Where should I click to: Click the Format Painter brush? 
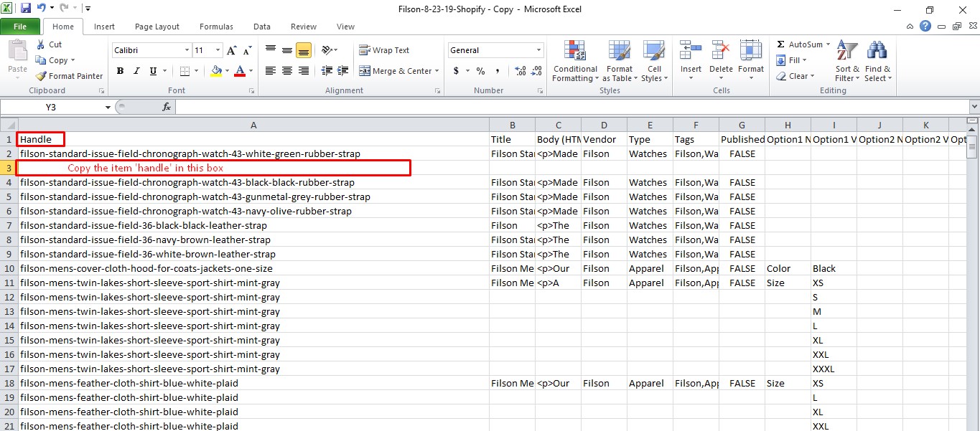coord(70,76)
